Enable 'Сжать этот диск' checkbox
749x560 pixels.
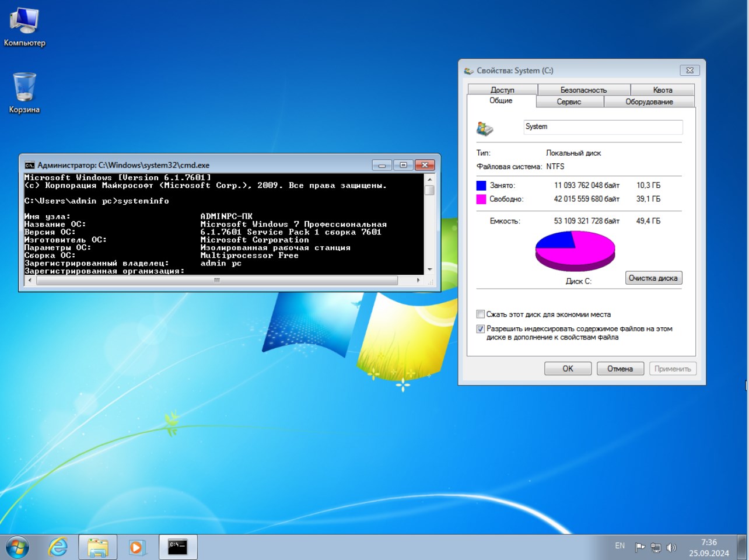pyautogui.click(x=481, y=314)
